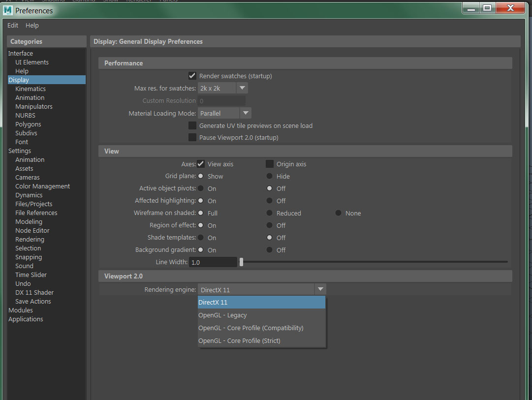
Task: Select OpenGL - Core Profile (Strict) option
Action: pyautogui.click(x=239, y=340)
